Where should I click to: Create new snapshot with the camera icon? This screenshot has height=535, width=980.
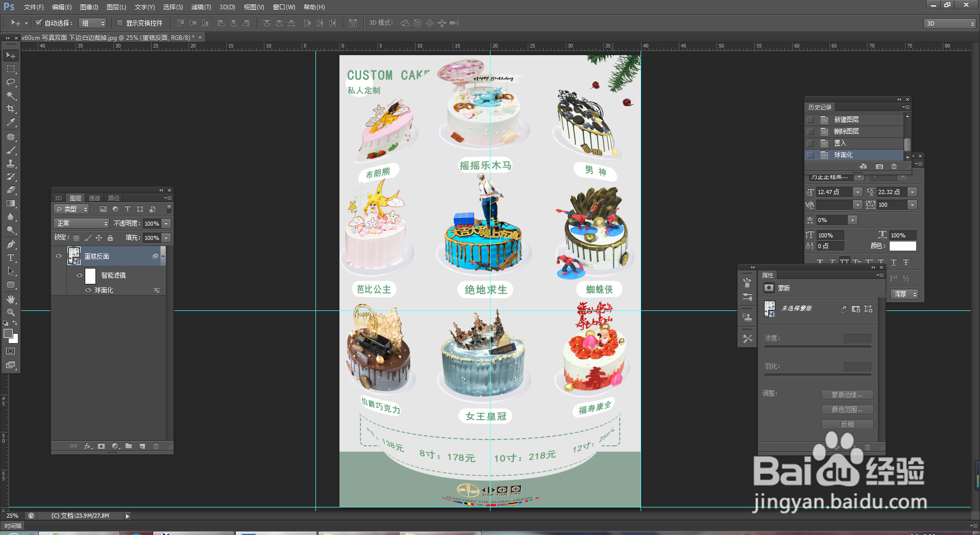click(879, 166)
